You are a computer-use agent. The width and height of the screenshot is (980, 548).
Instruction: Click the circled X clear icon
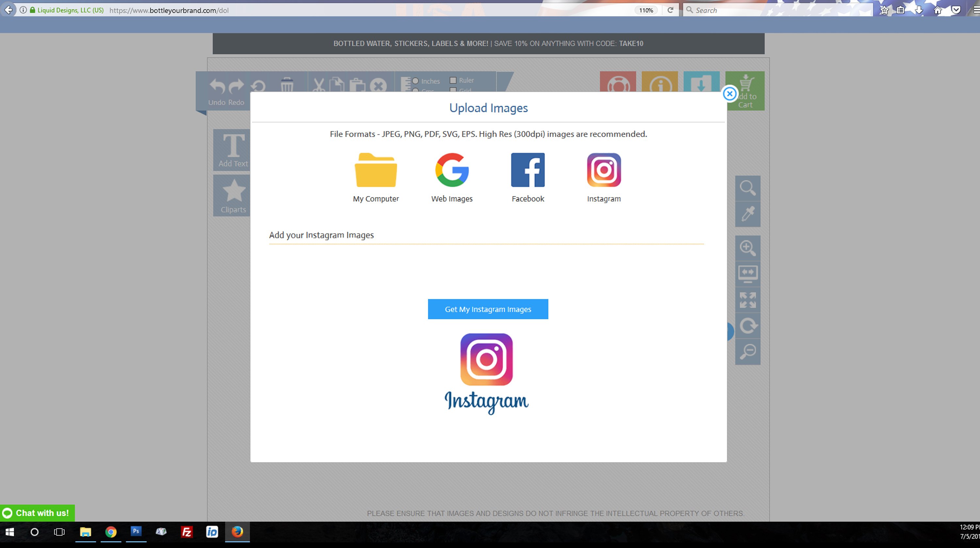pos(378,86)
